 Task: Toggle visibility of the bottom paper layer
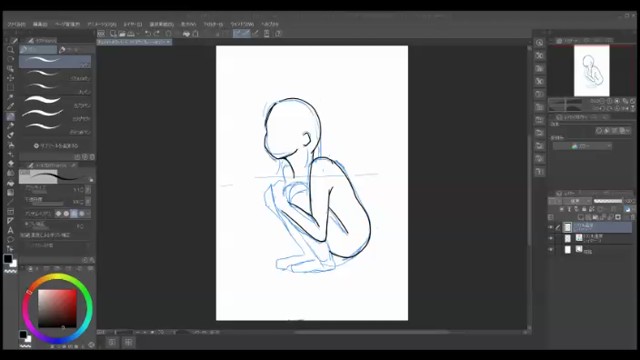point(551,249)
